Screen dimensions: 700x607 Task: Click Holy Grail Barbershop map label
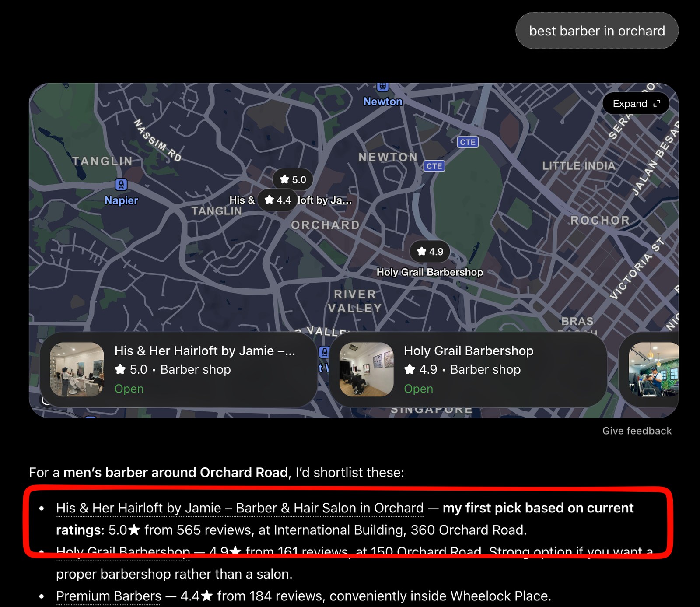430,272
